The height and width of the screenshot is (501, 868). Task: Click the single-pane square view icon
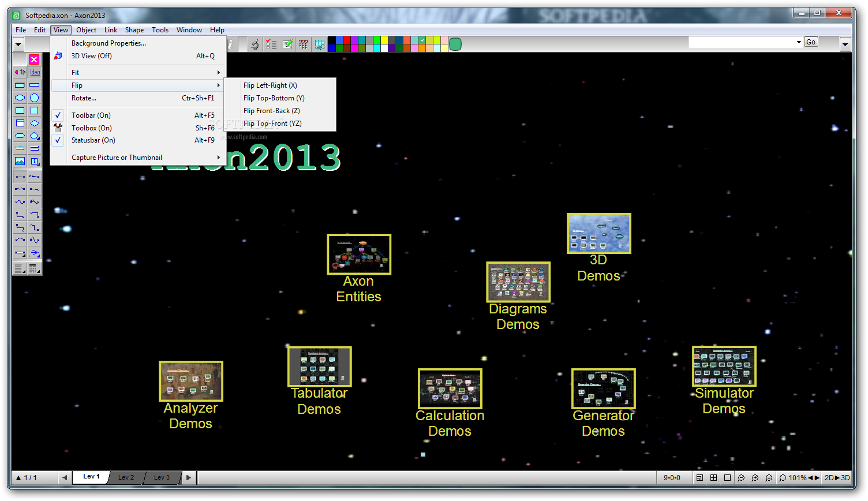coord(727,478)
